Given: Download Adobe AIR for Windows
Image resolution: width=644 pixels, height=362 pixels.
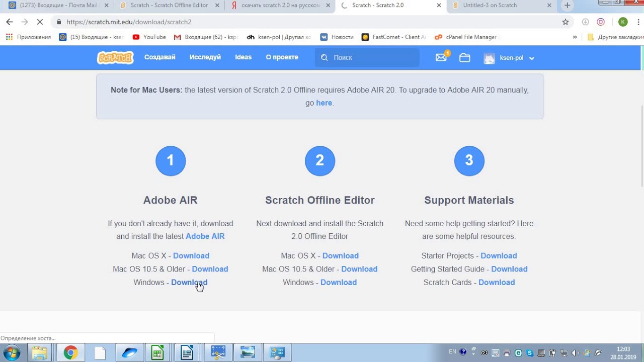Looking at the screenshot, I should 189,283.
